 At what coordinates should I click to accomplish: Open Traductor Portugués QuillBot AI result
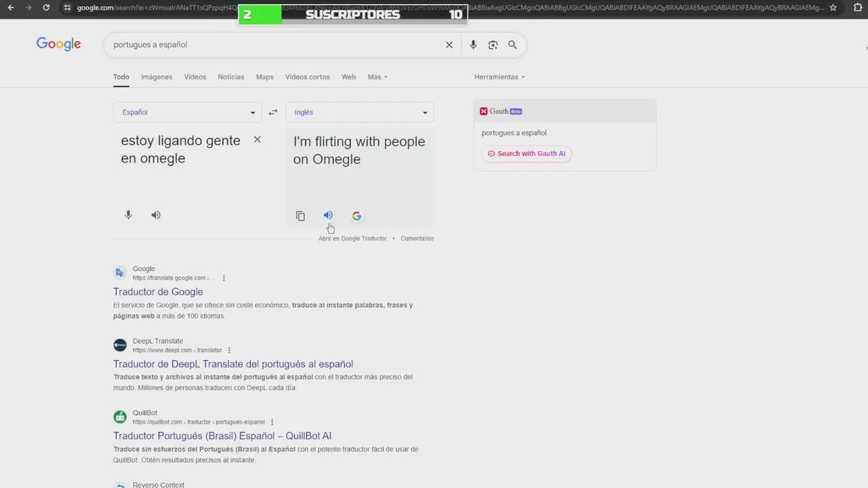(x=222, y=436)
